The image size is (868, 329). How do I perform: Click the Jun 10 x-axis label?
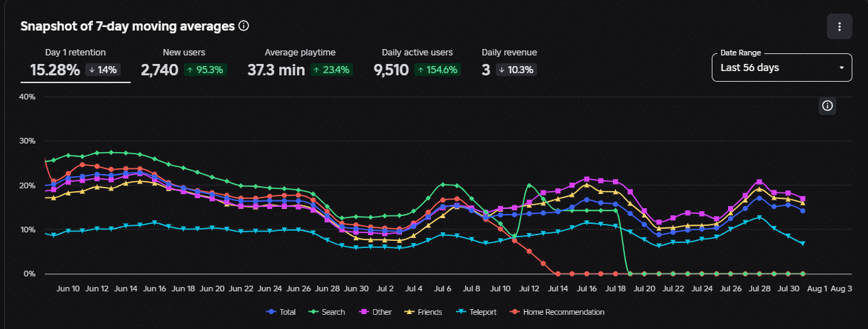67,289
